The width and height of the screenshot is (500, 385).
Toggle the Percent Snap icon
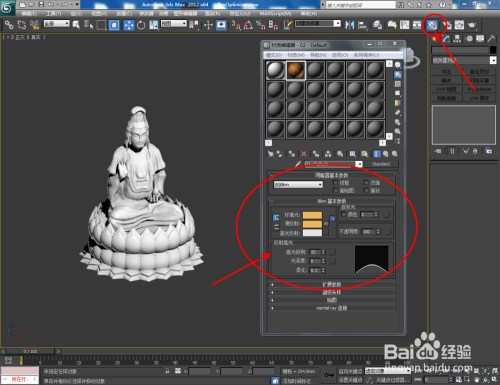click(261, 25)
